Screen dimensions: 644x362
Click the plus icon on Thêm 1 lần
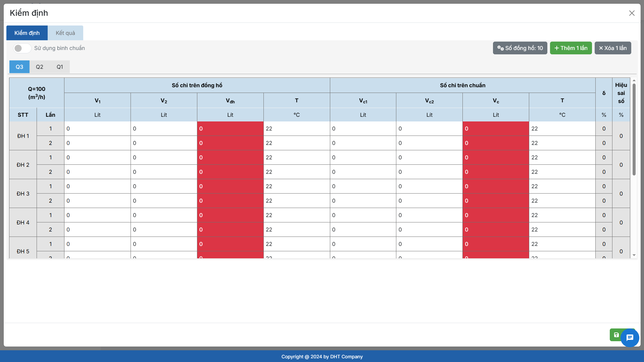[x=556, y=48]
